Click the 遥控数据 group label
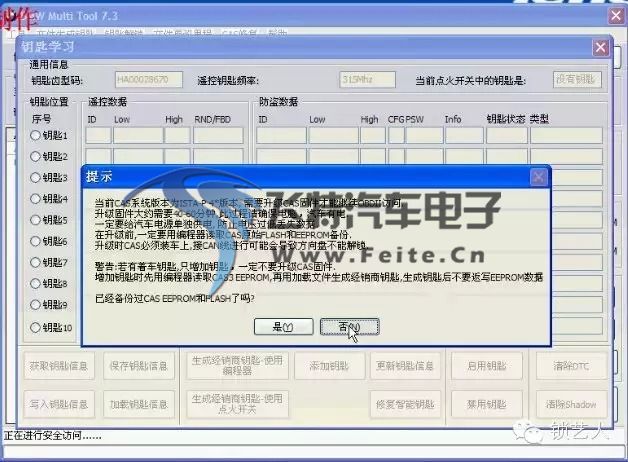The width and height of the screenshot is (628, 462). click(x=107, y=102)
